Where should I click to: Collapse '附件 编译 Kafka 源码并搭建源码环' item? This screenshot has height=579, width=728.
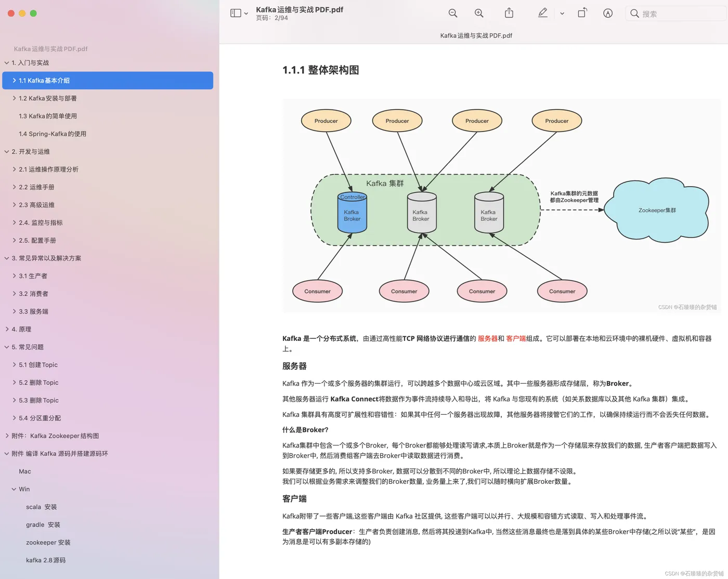(x=7, y=454)
